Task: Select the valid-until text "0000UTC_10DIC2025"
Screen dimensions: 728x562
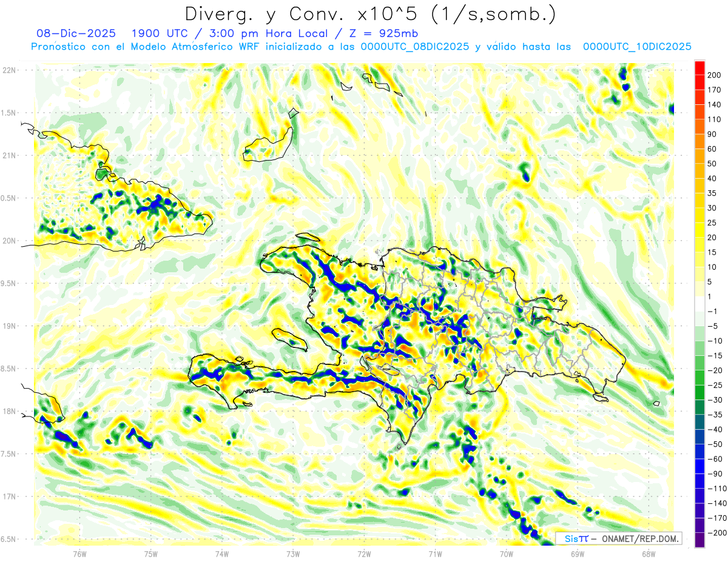Action: click(x=637, y=47)
